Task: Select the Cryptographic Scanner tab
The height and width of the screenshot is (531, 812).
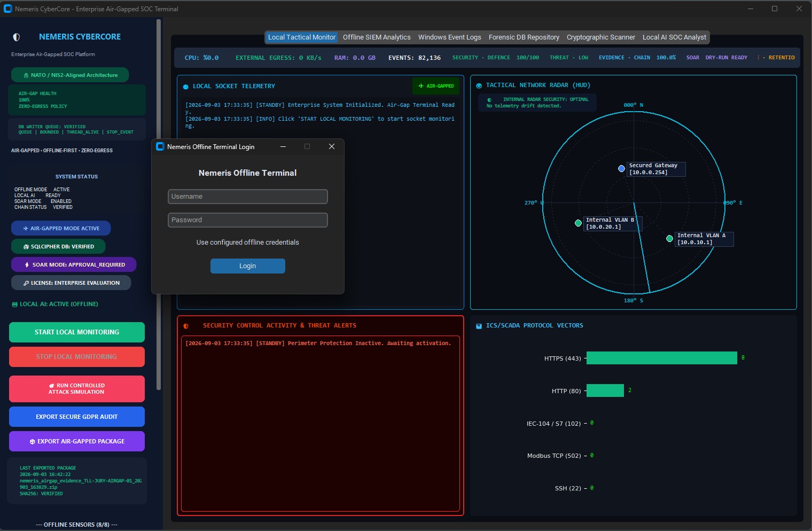Action: point(601,37)
